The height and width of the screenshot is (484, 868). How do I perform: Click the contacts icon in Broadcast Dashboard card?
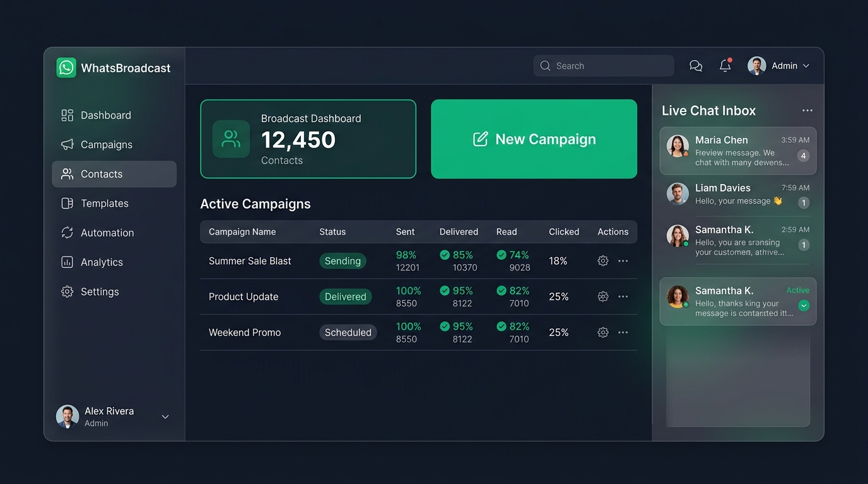(231, 139)
